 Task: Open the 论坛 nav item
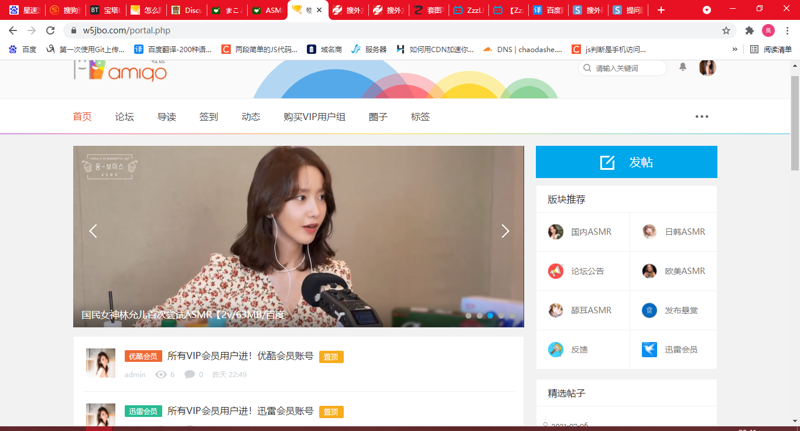click(x=124, y=117)
